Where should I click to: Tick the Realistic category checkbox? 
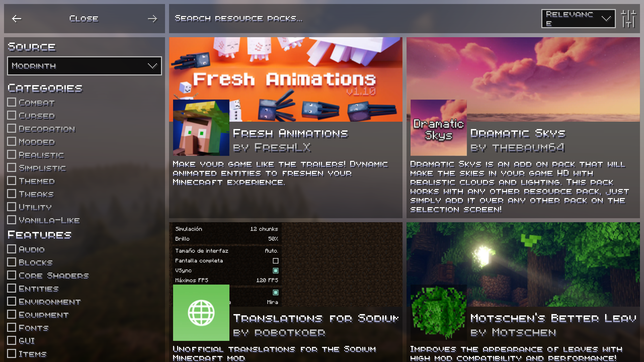coord(12,155)
